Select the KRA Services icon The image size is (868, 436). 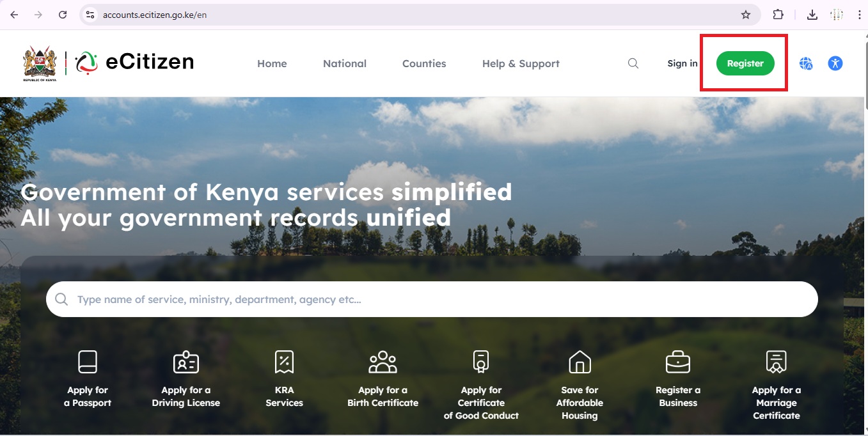click(x=284, y=362)
